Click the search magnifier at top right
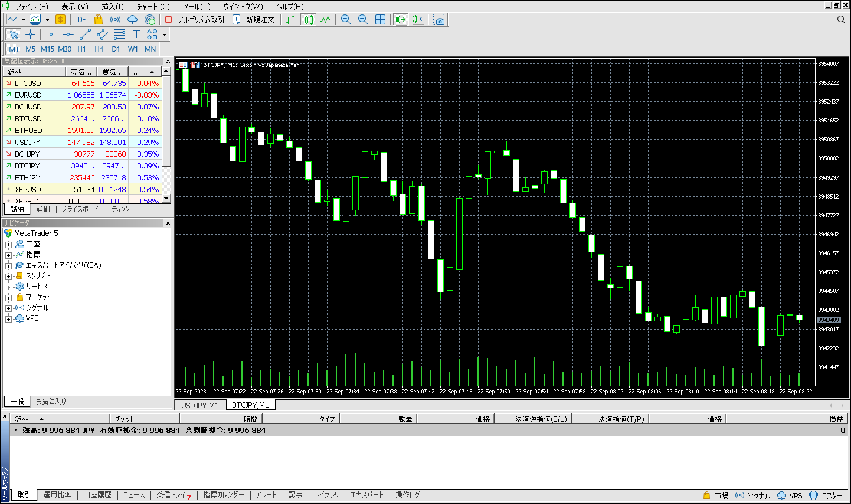The height and width of the screenshot is (504, 851). 841,20
